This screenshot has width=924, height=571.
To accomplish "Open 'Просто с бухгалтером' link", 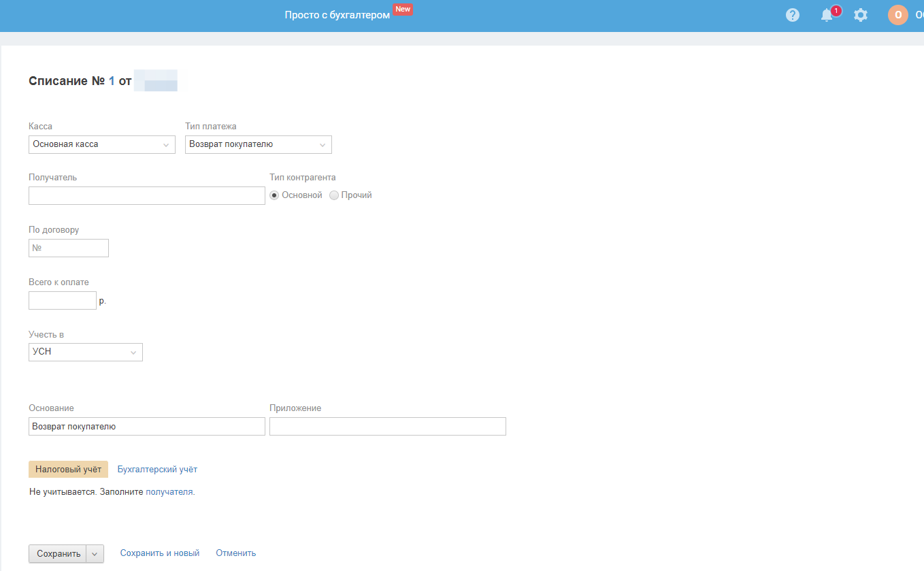I will [337, 15].
